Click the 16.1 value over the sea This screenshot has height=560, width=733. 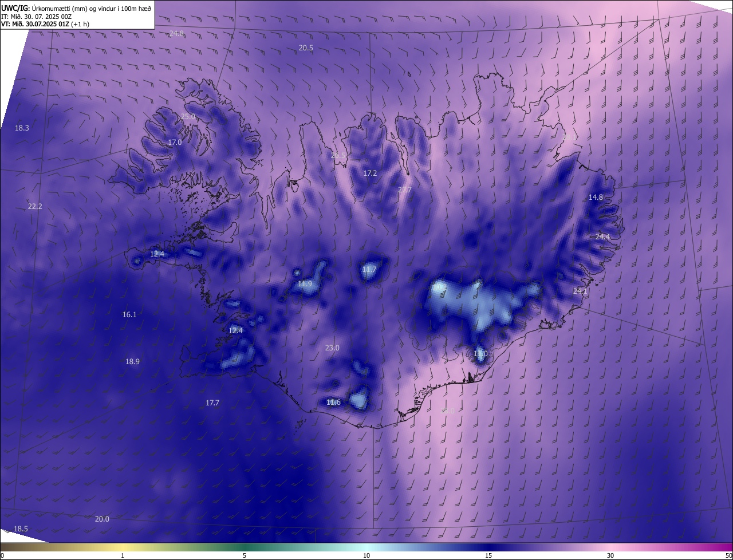tap(129, 315)
